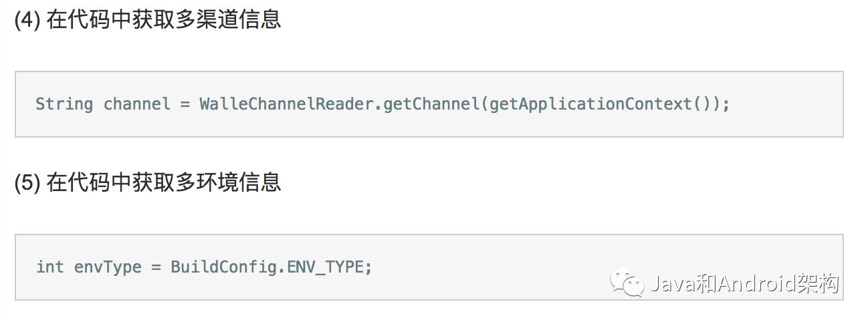Click the (5) section number
Screen dimensions: 868x322
pos(28,182)
